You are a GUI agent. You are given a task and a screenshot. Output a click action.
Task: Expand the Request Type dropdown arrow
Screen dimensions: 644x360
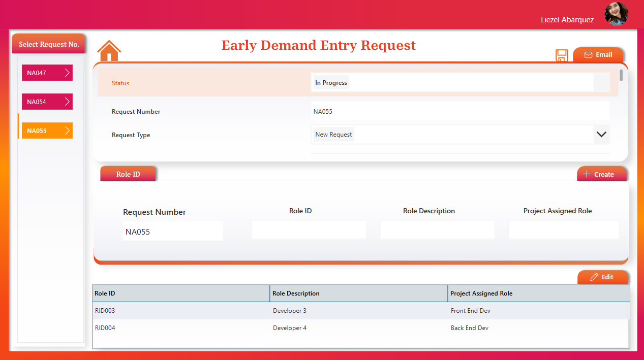[x=601, y=135]
